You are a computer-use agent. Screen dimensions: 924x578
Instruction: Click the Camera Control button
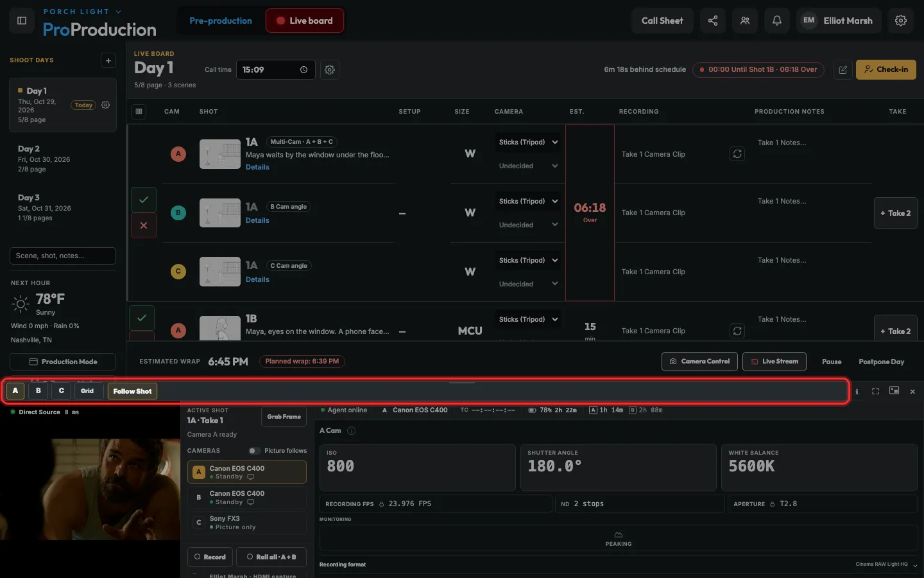(699, 362)
